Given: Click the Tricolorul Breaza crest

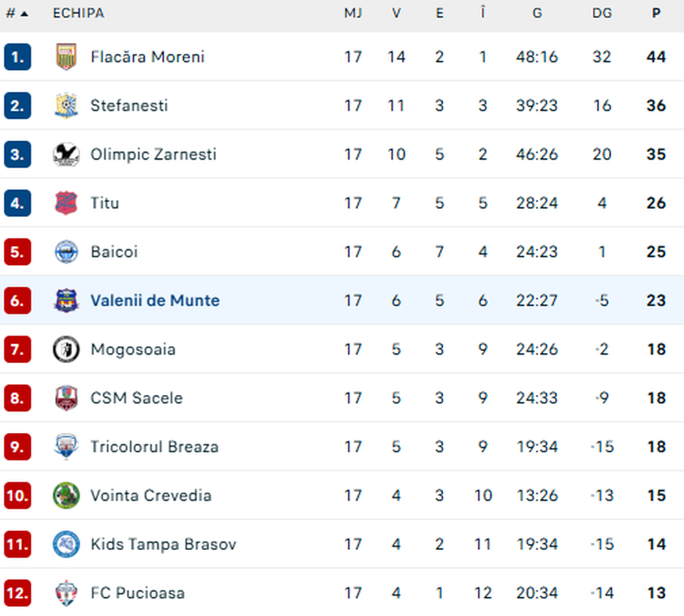Looking at the screenshot, I should click(66, 447).
